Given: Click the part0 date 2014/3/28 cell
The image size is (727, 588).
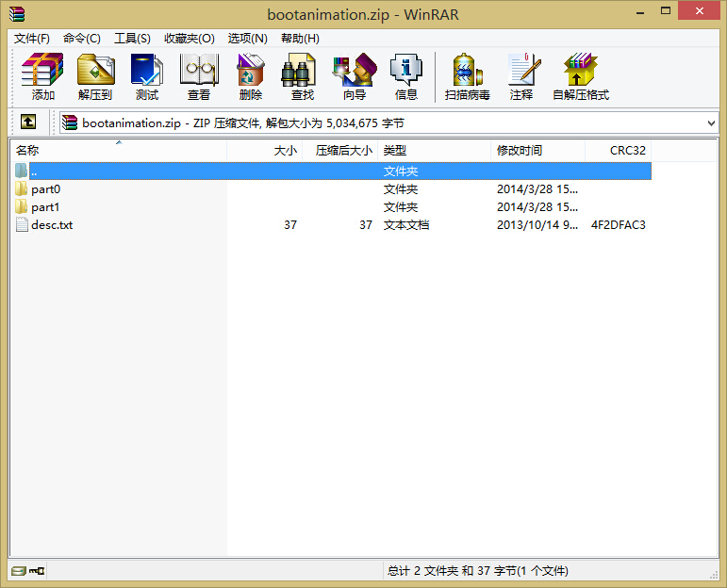Looking at the screenshot, I should (537, 189).
